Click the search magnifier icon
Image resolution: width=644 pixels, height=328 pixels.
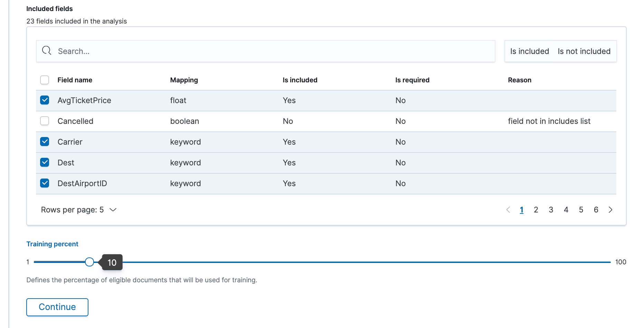(x=46, y=51)
